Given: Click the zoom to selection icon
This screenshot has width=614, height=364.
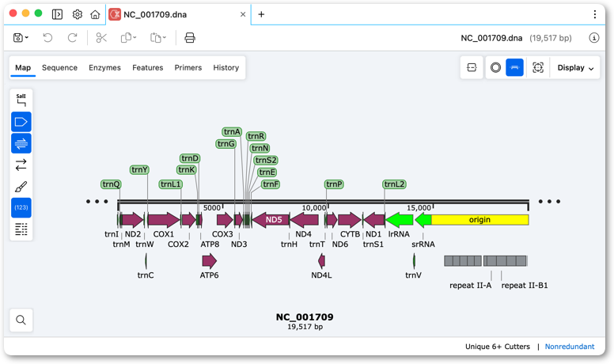Looking at the screenshot, I should click(538, 68).
